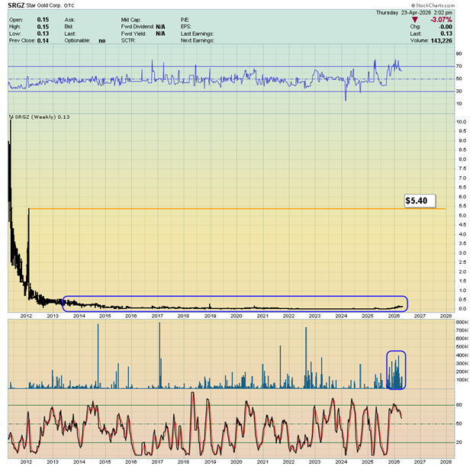
Task: Click the 800K volume axis label
Action: click(462, 323)
